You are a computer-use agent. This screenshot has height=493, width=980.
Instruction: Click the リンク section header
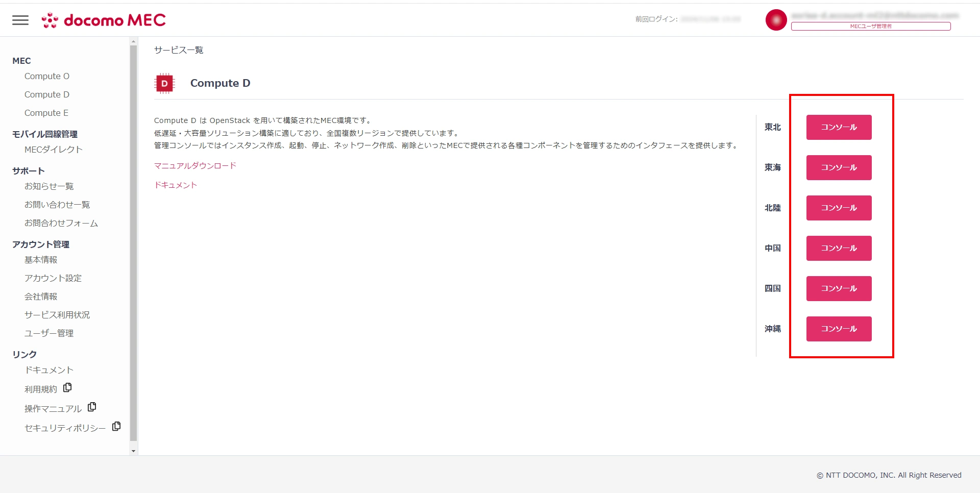pyautogui.click(x=24, y=355)
